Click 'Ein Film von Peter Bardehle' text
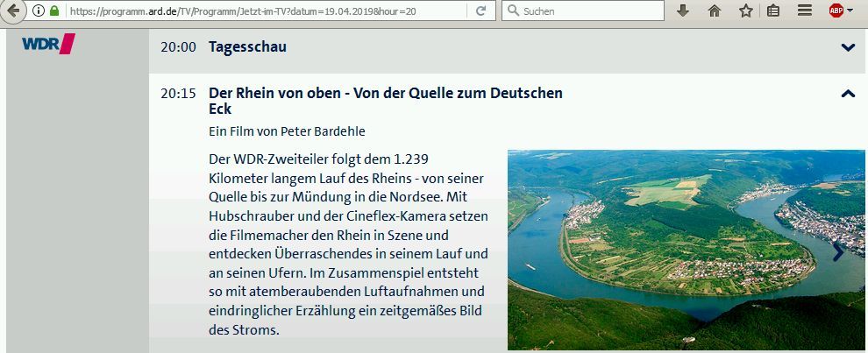Image resolution: width=868 pixels, height=353 pixels. click(287, 131)
